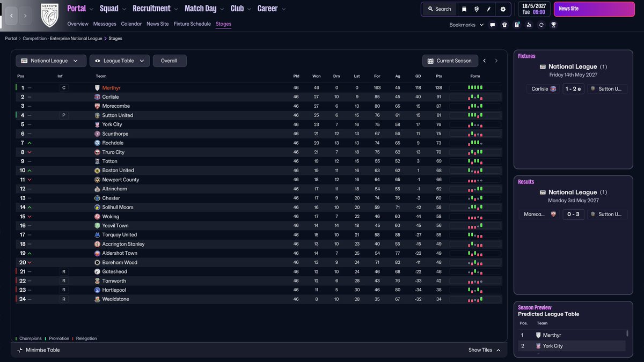Click the Minimise Table button
644x362 pixels.
(x=39, y=350)
